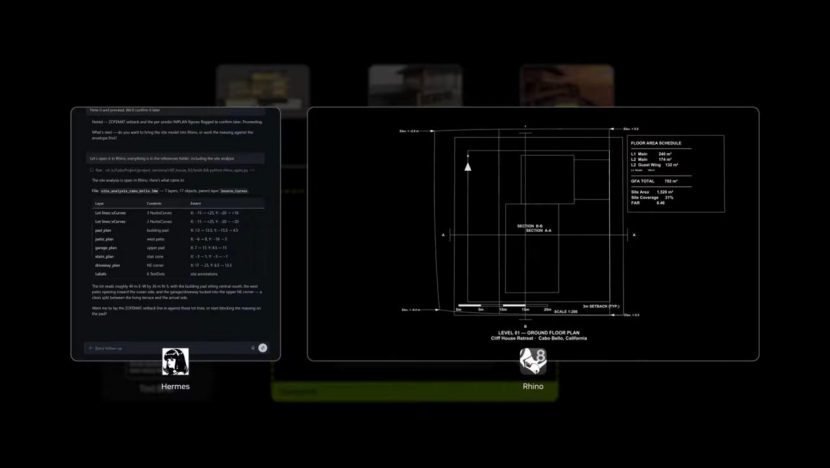830x468 pixels.
Task: Switch to the Hermes app icon
Action: (175, 362)
